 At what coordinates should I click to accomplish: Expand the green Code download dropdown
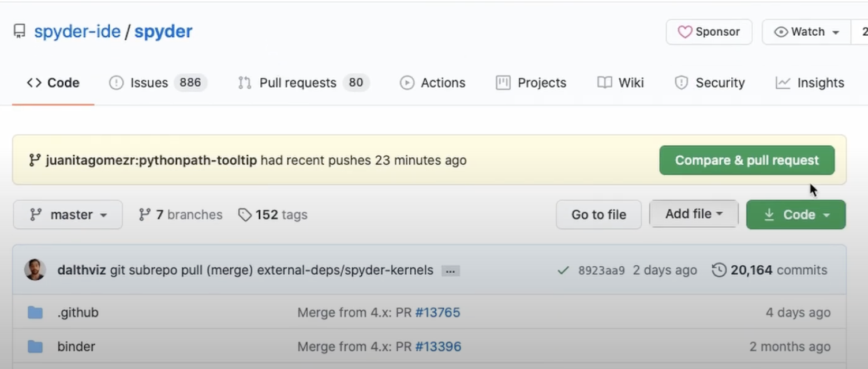(x=796, y=215)
